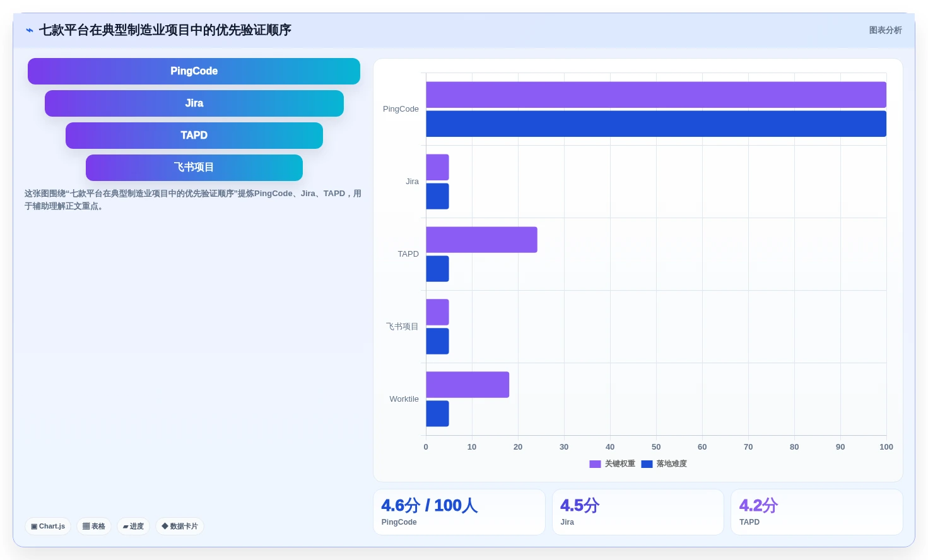Click Jira blue 落地难度 bar

437,196
